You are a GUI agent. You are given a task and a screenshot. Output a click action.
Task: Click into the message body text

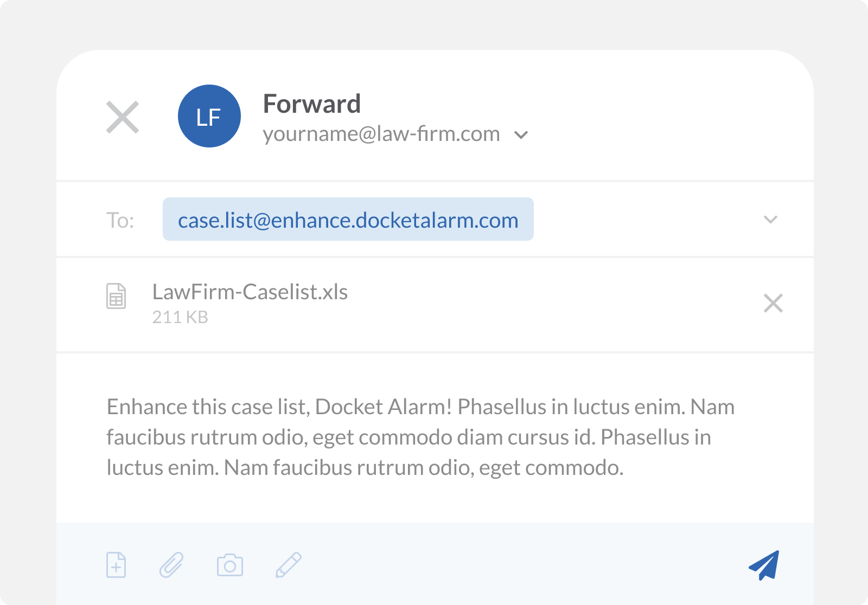point(408,437)
